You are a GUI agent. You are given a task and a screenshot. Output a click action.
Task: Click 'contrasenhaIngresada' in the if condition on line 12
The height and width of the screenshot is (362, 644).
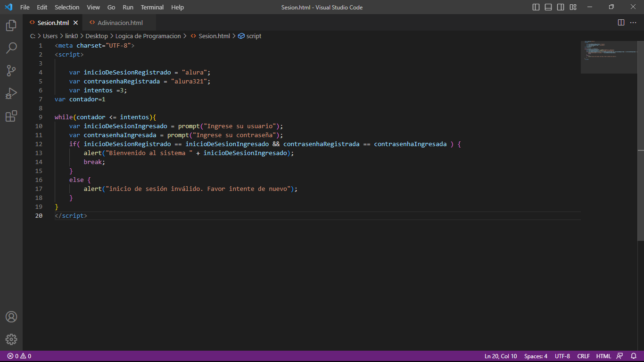point(410,144)
